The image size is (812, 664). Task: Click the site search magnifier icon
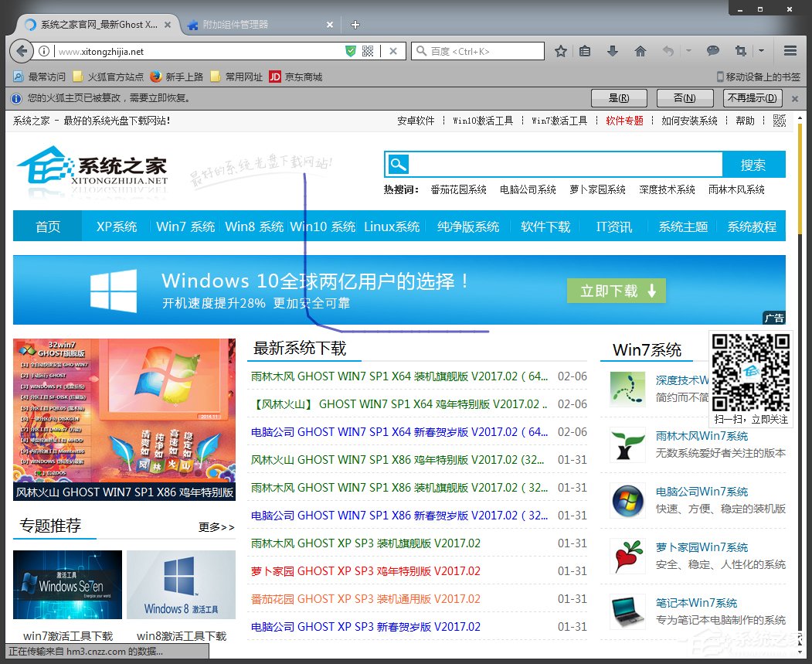pos(397,164)
